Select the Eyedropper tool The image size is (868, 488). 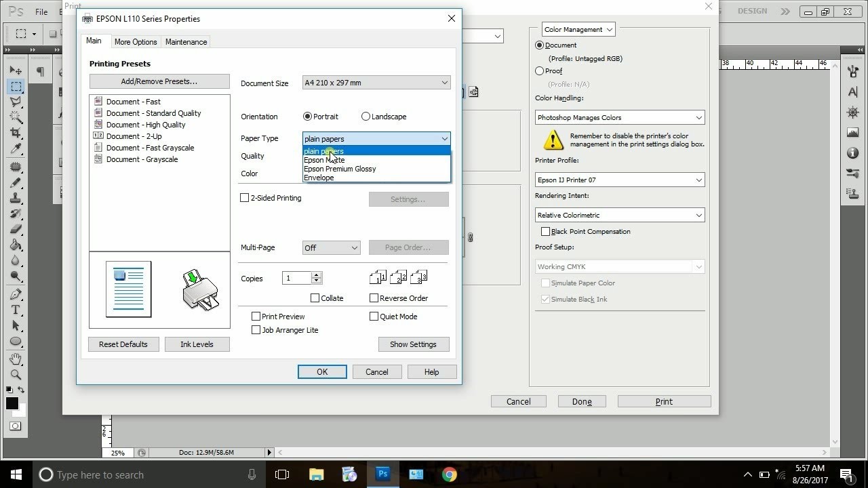click(x=16, y=148)
